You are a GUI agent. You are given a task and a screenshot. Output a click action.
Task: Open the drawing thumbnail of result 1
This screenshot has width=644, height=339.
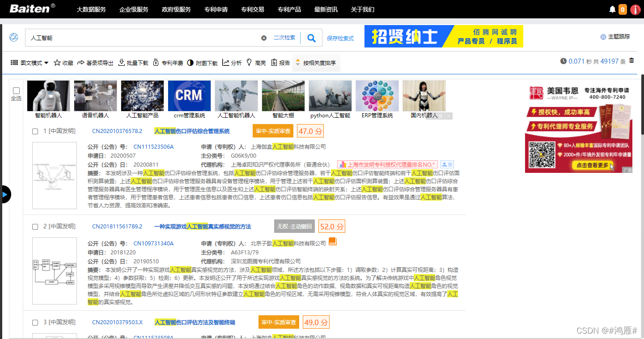(55, 176)
